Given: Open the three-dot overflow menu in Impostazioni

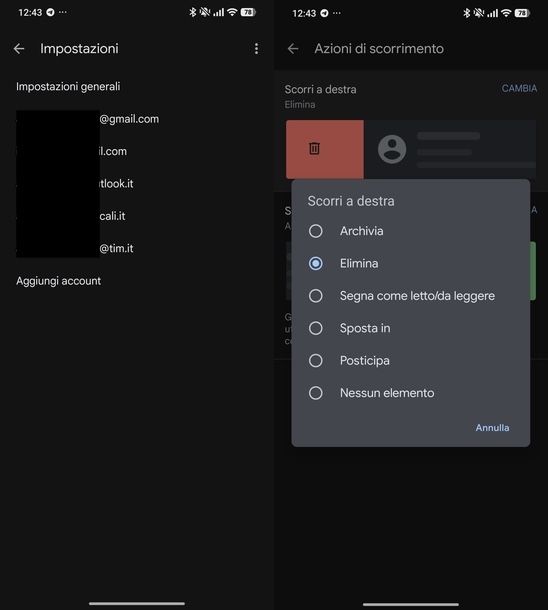Looking at the screenshot, I should 256,49.
